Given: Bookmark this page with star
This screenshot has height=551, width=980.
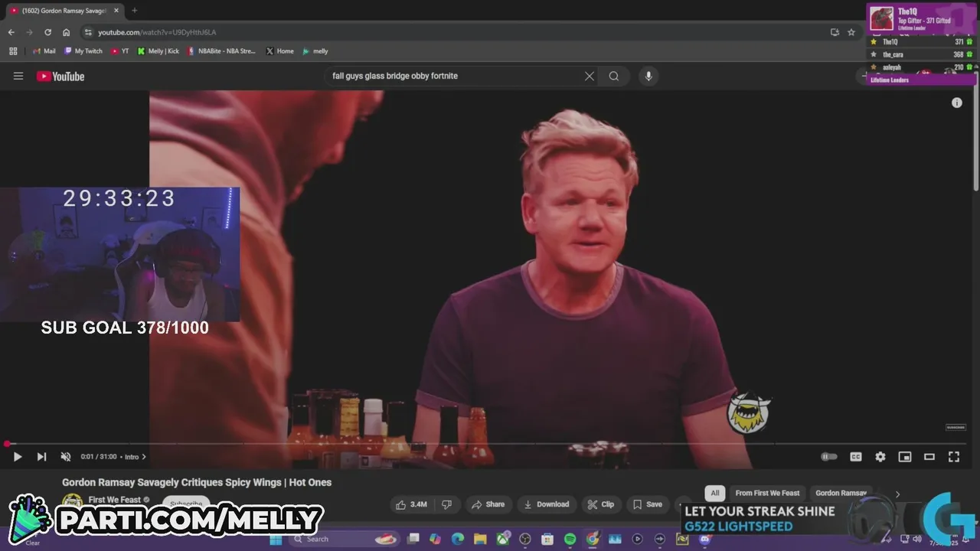Looking at the screenshot, I should pos(851,32).
